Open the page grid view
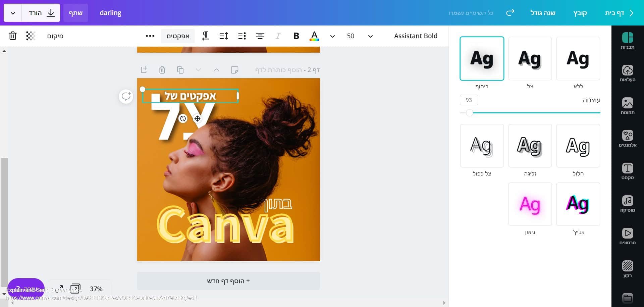Viewport: 644px width, 307px height. [x=75, y=289]
